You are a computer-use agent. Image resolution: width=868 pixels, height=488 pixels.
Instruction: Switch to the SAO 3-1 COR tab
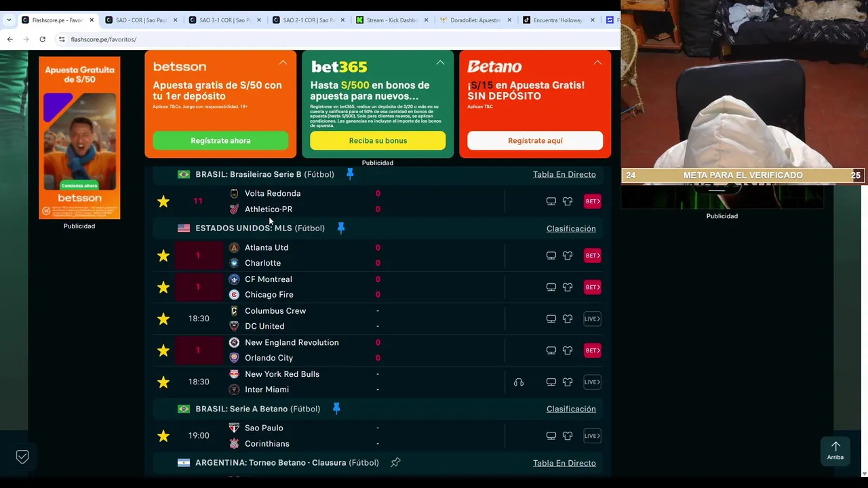click(224, 20)
